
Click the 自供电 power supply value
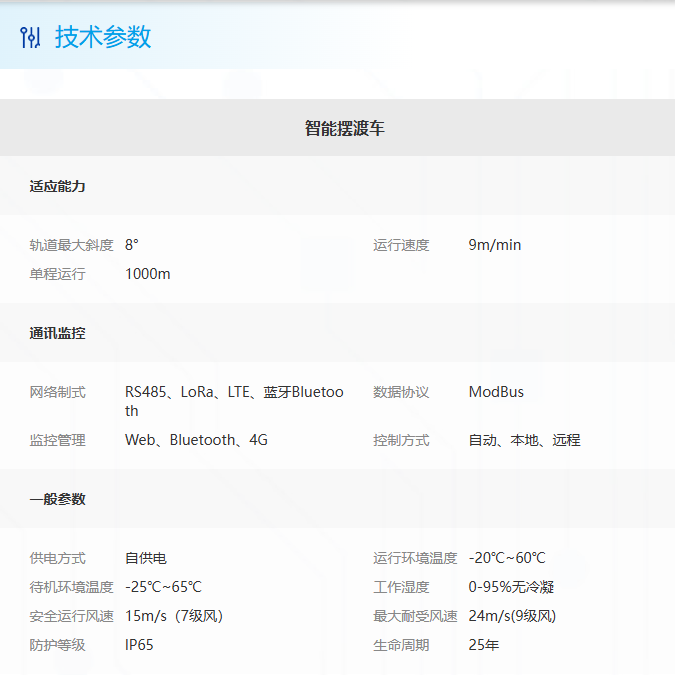pyautogui.click(x=146, y=558)
